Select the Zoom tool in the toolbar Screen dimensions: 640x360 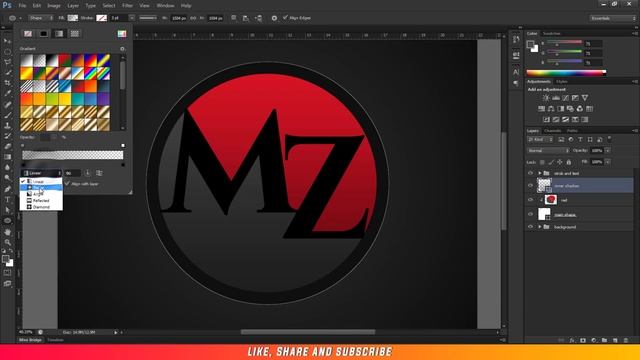(x=7, y=242)
